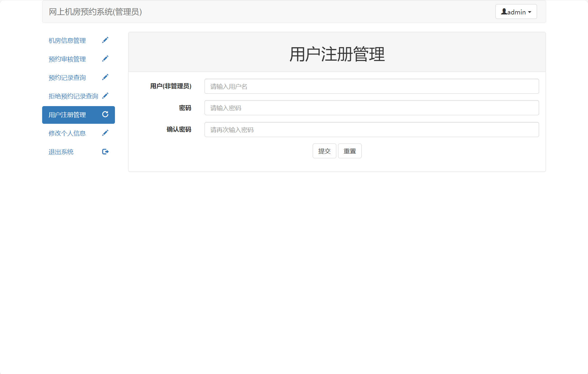
Task: Open 预约记录查询 from the sidebar
Action: 67,77
